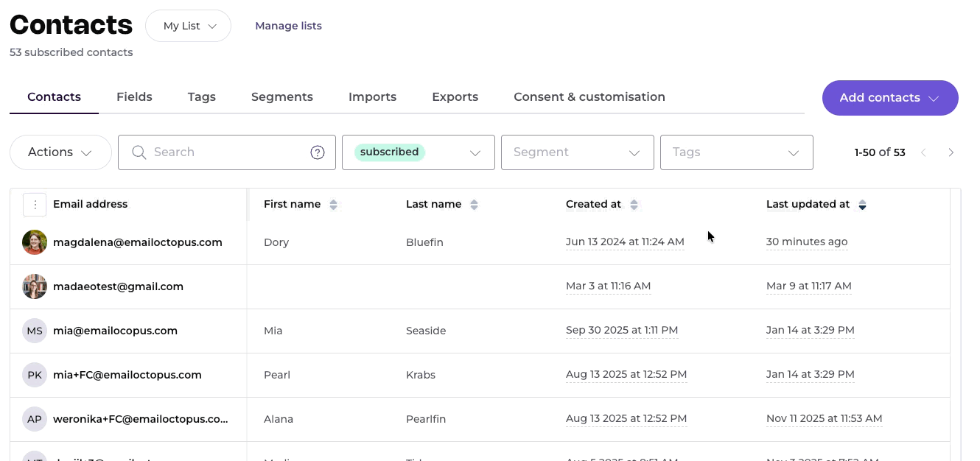The height and width of the screenshot is (461, 980).
Task: Click magdalena@emailoctopus.com profile avatar
Action: click(x=35, y=242)
